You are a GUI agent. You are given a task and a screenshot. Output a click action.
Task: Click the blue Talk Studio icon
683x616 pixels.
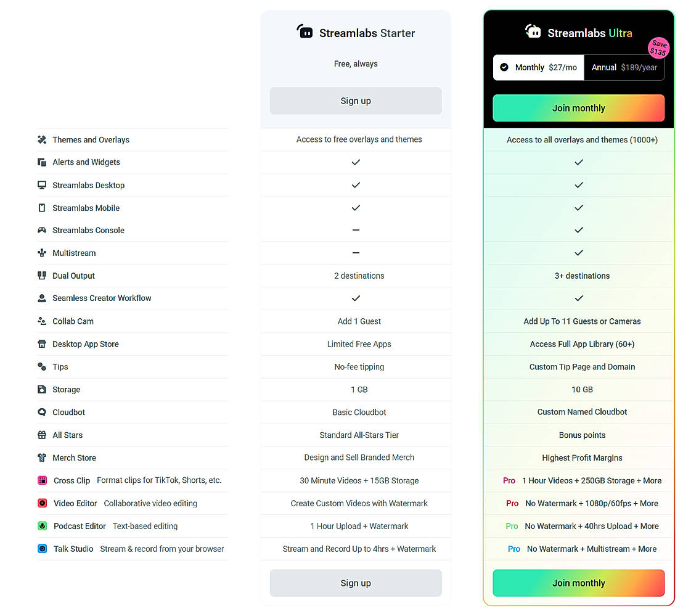43,549
